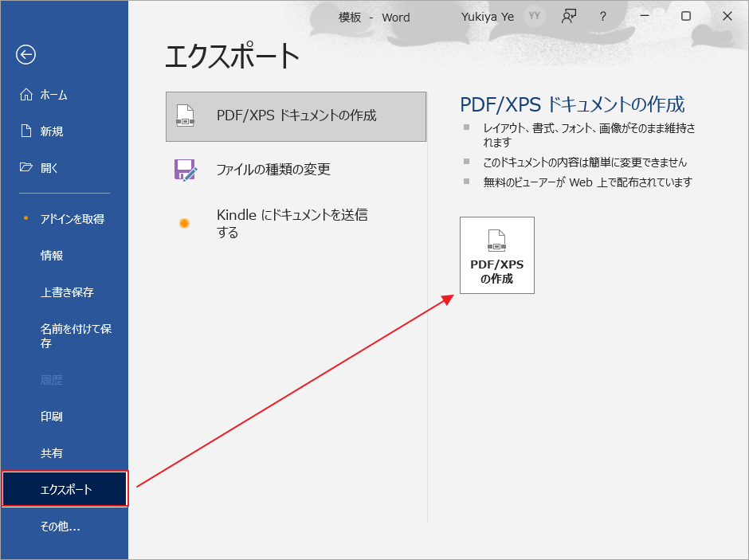Click the YY account avatar
Image resolution: width=749 pixels, height=560 pixels.
click(x=534, y=17)
